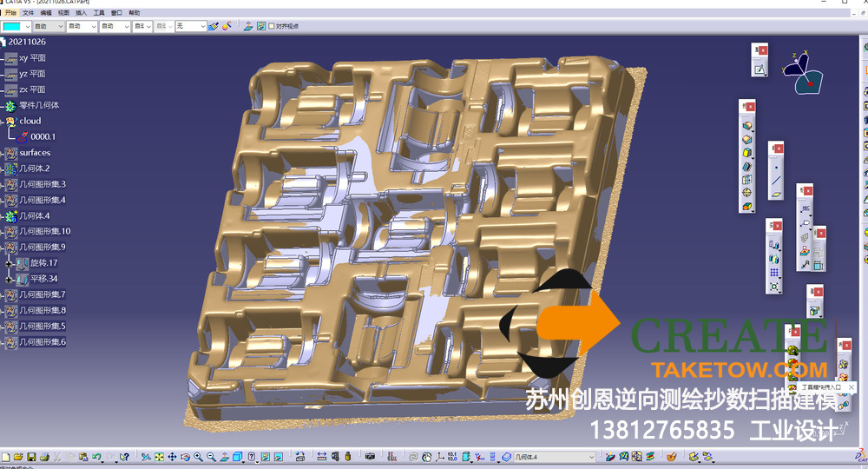
Task: Click the Zoom In magnifier icon
Action: (198, 457)
